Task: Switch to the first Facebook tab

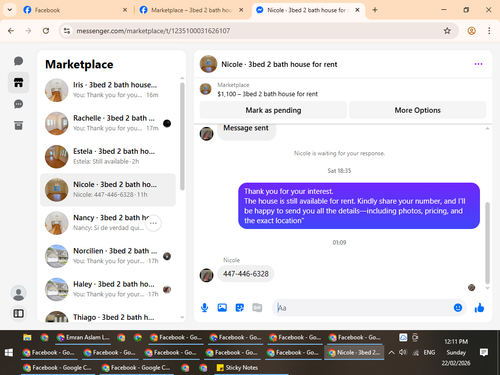Action: [75, 10]
